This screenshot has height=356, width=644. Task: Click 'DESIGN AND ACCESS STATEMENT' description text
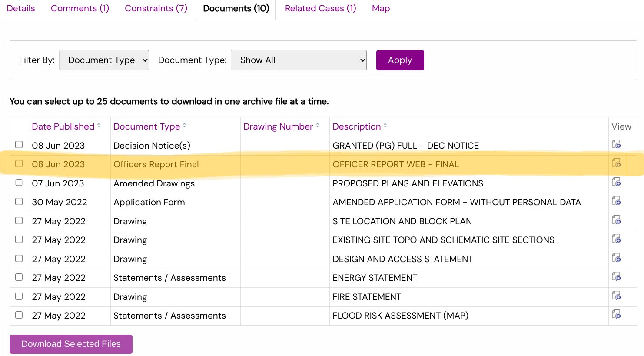402,259
